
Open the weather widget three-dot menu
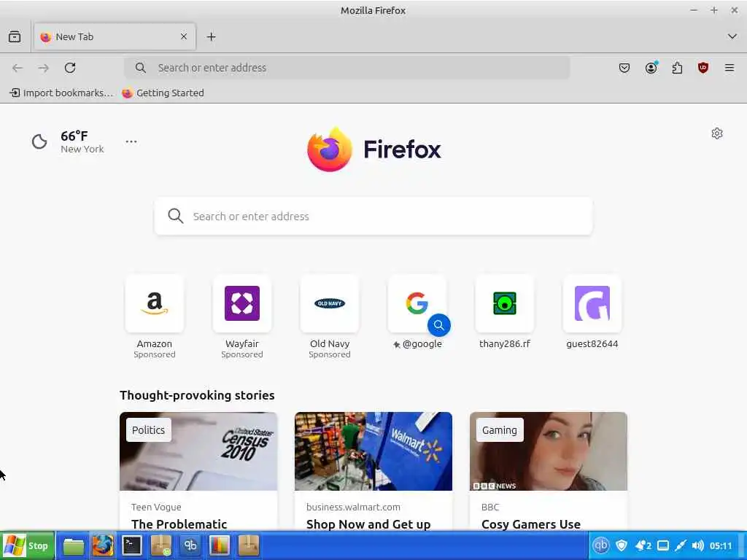click(x=131, y=141)
